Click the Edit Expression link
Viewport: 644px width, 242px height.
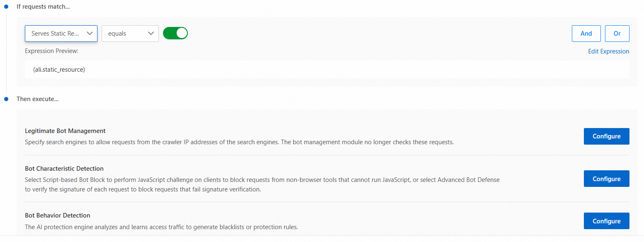(608, 51)
